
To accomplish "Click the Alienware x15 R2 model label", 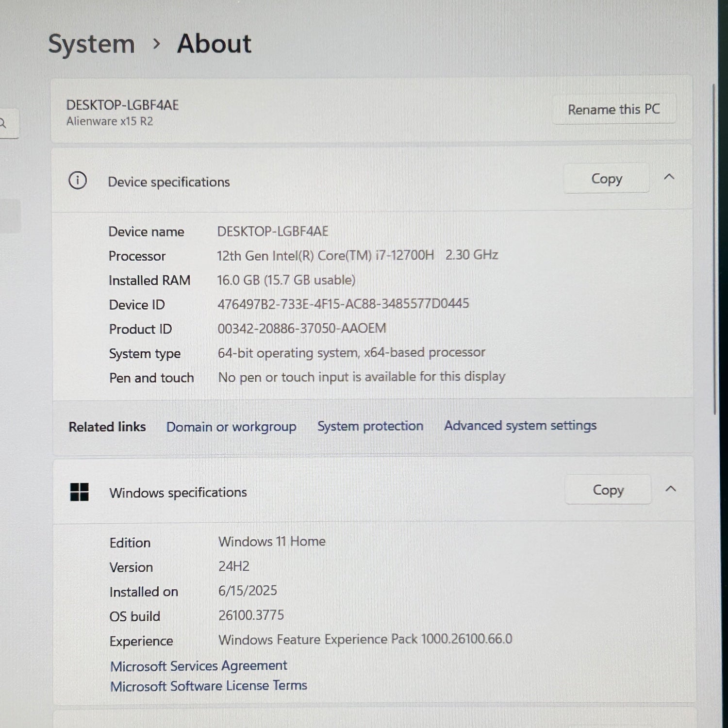I will click(x=110, y=121).
